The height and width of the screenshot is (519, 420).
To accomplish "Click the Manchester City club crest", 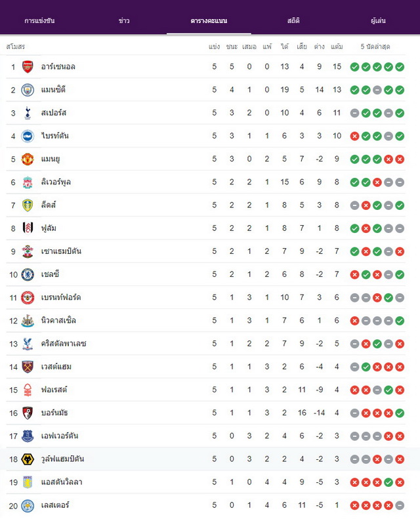I will [x=28, y=90].
